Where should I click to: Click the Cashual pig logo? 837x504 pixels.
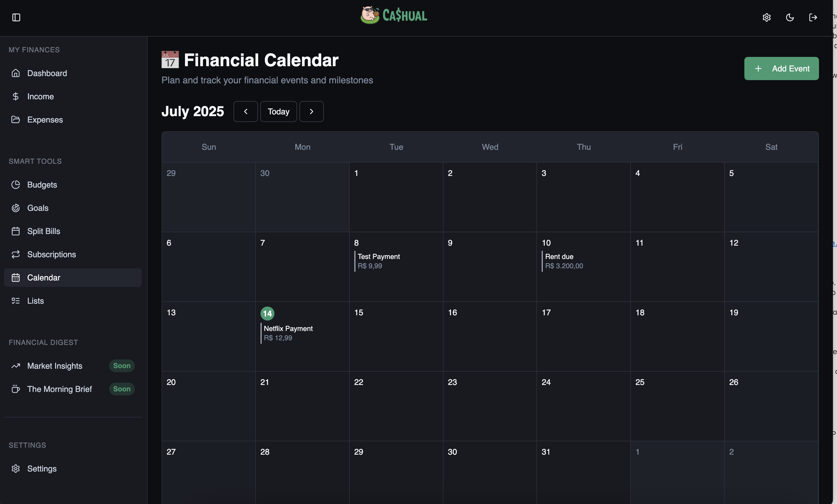tap(370, 15)
